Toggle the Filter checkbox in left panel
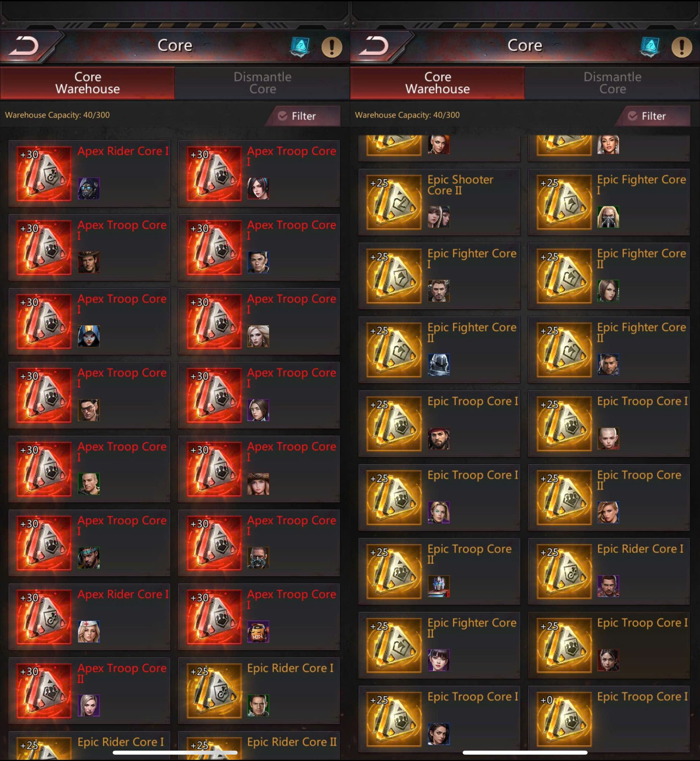This screenshot has height=761, width=700. click(x=283, y=116)
